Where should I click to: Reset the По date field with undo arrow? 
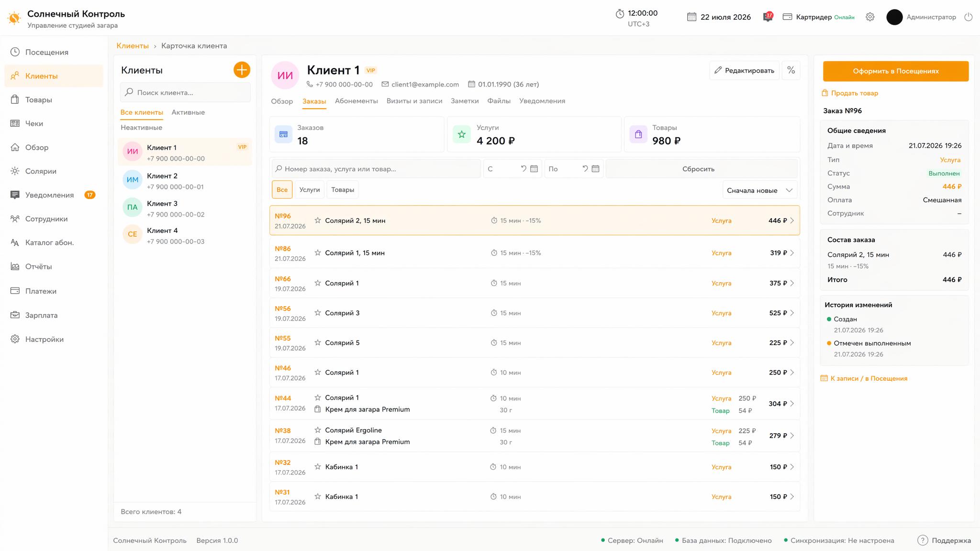585,169
